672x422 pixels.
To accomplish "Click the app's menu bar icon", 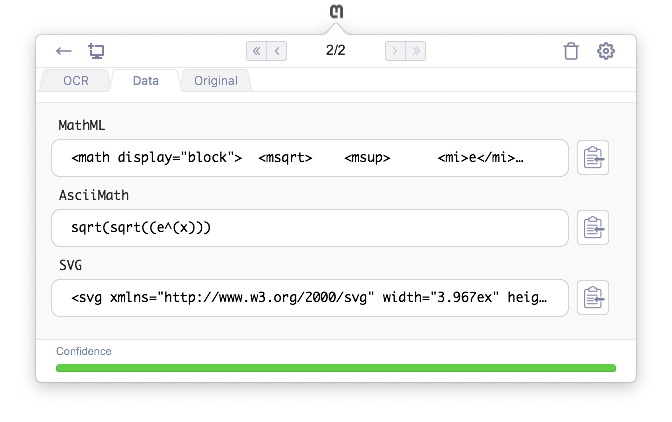I will pos(336,14).
